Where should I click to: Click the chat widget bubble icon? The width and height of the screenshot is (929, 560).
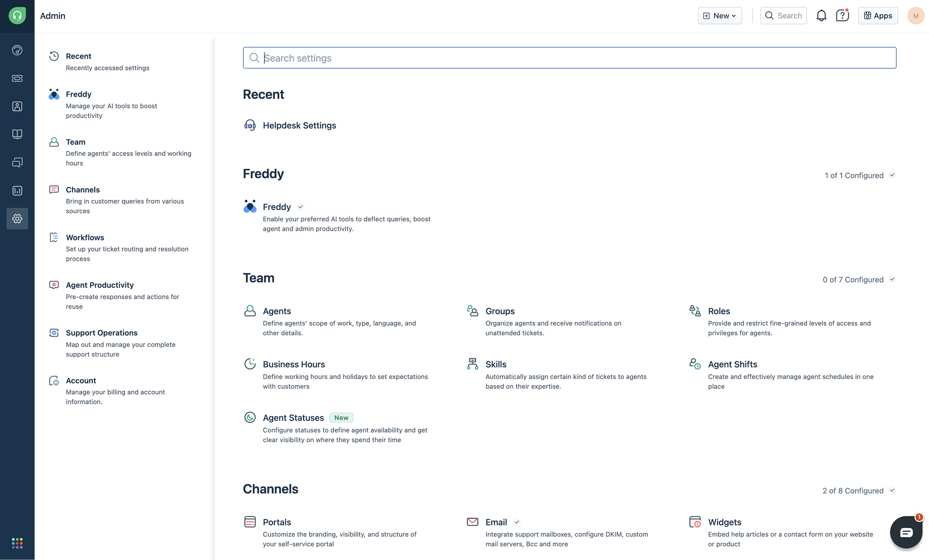pos(906,532)
